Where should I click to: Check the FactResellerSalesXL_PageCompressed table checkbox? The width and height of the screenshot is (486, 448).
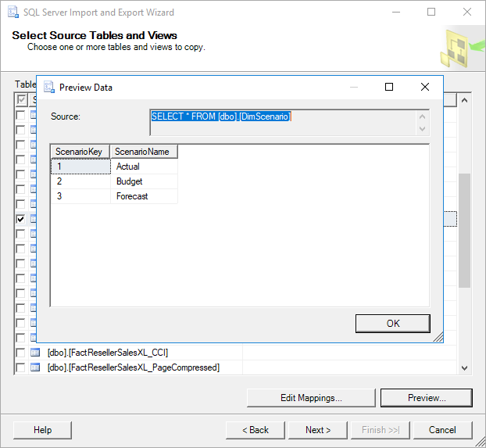[20, 367]
